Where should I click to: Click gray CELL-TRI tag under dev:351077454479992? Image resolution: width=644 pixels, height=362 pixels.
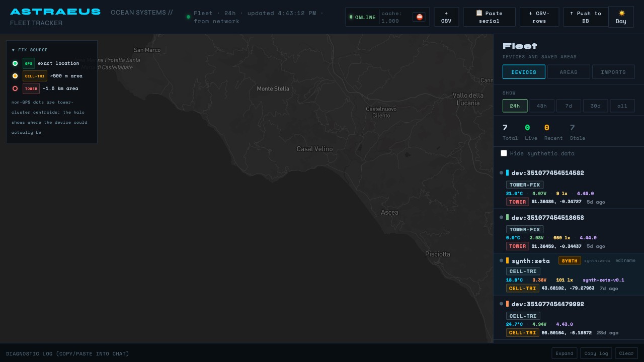pos(523,316)
